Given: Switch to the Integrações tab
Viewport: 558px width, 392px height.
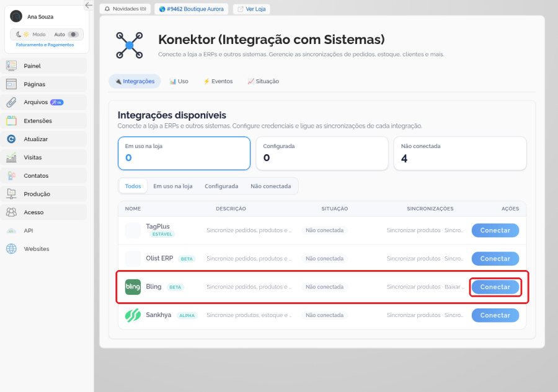Looking at the screenshot, I should 135,81.
